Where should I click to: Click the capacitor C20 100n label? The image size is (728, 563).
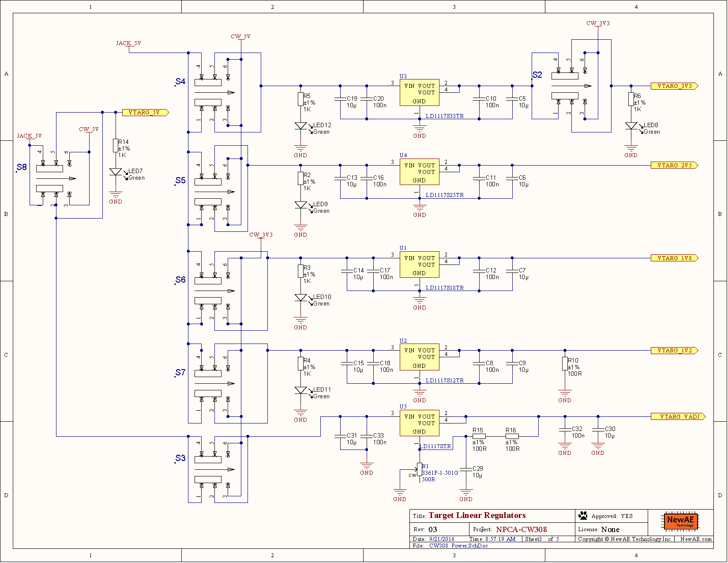click(379, 102)
